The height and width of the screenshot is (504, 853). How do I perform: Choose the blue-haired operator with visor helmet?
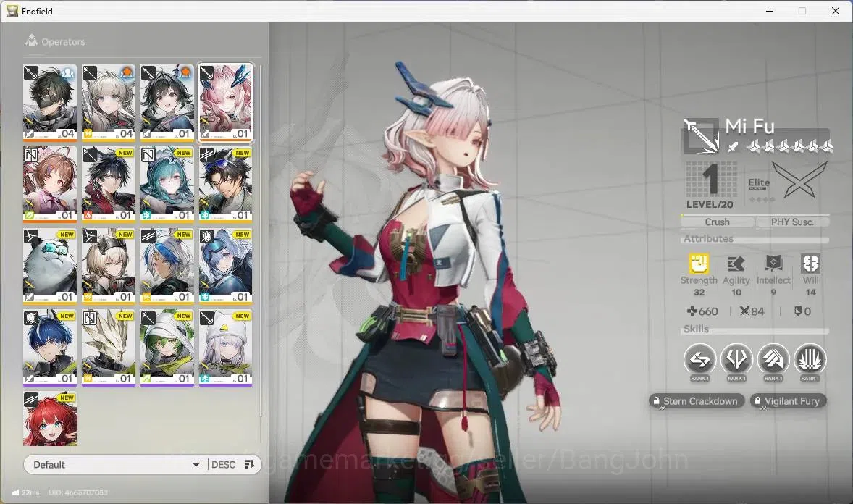coord(226,266)
